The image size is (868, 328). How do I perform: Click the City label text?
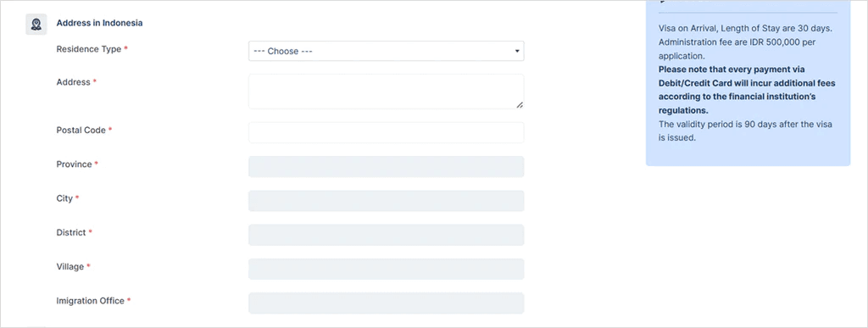(x=64, y=198)
